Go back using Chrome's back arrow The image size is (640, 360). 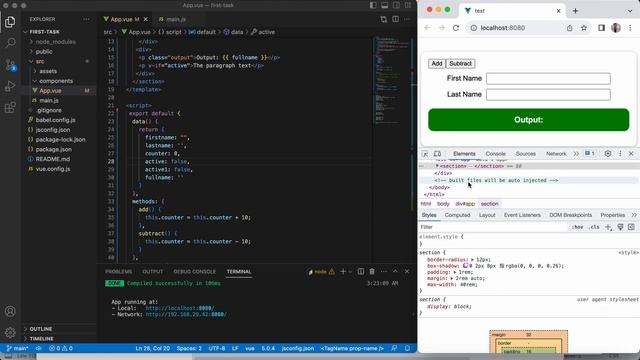427,28
